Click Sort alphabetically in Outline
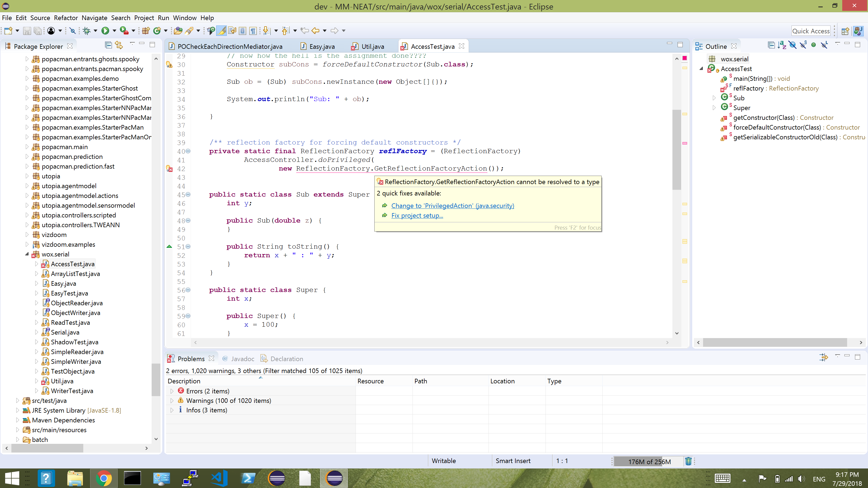This screenshot has height=488, width=868. [782, 45]
